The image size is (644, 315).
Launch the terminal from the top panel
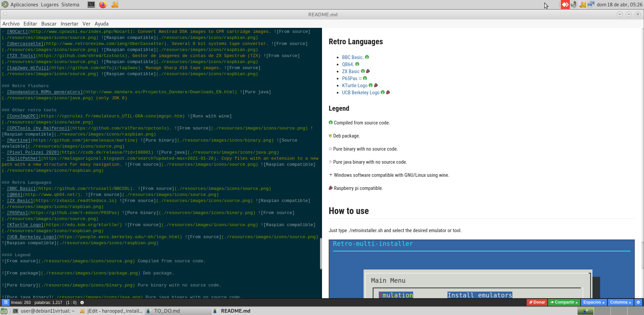coord(91,4)
